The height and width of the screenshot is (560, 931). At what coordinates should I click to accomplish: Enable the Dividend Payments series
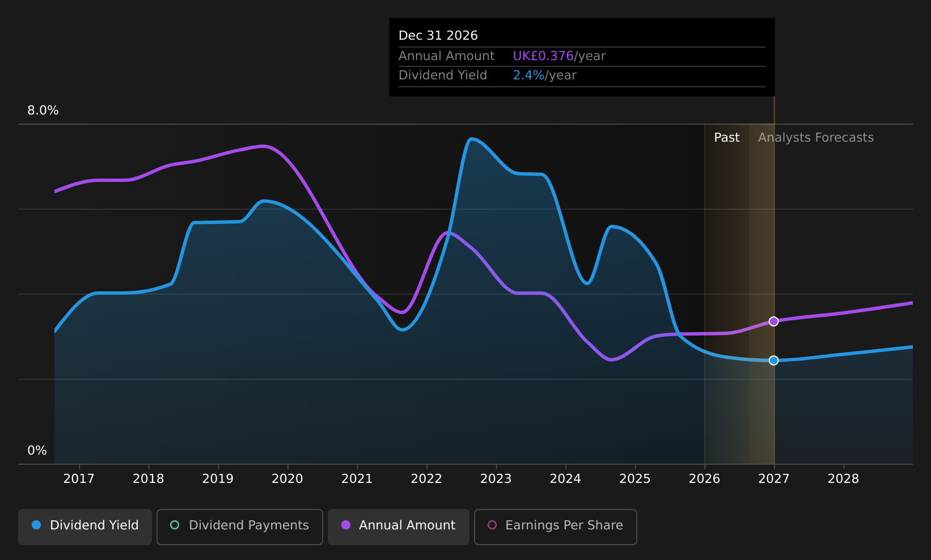click(239, 527)
